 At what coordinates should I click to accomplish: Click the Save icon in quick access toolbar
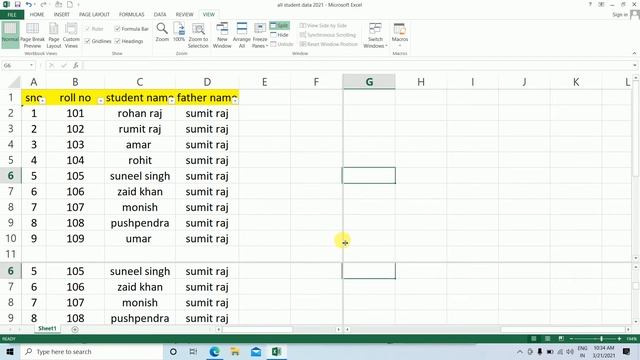[x=18, y=4]
